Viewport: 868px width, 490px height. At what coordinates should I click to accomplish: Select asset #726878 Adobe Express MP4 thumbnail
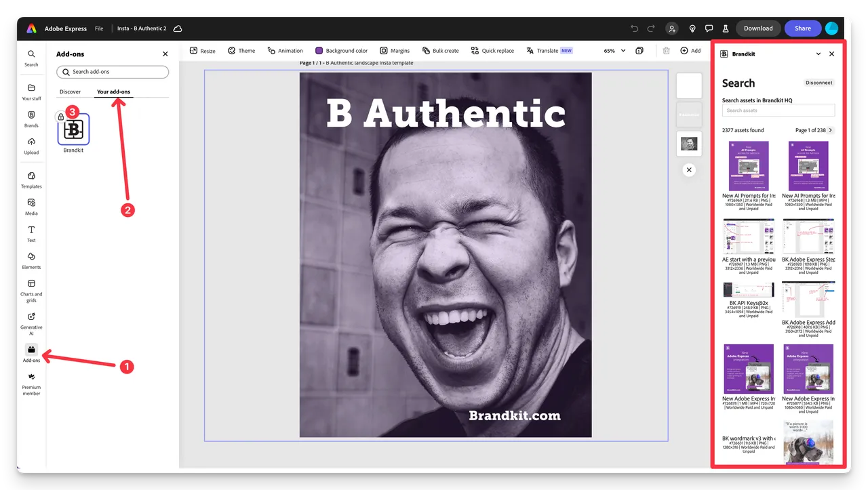click(749, 369)
